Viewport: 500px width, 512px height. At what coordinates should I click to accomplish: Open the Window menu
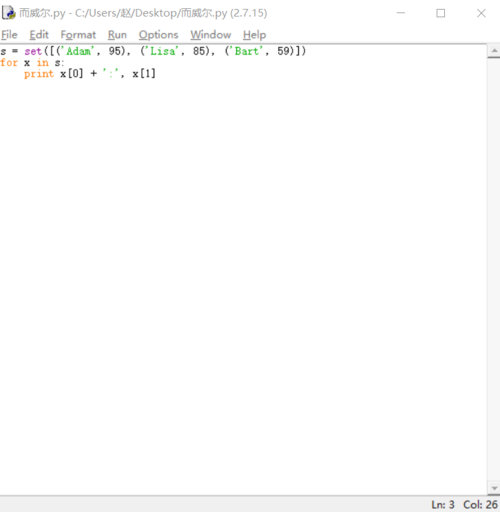coord(211,35)
